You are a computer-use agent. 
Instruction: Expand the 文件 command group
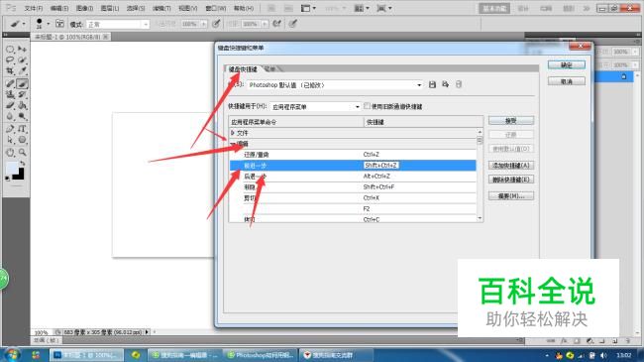[233, 133]
